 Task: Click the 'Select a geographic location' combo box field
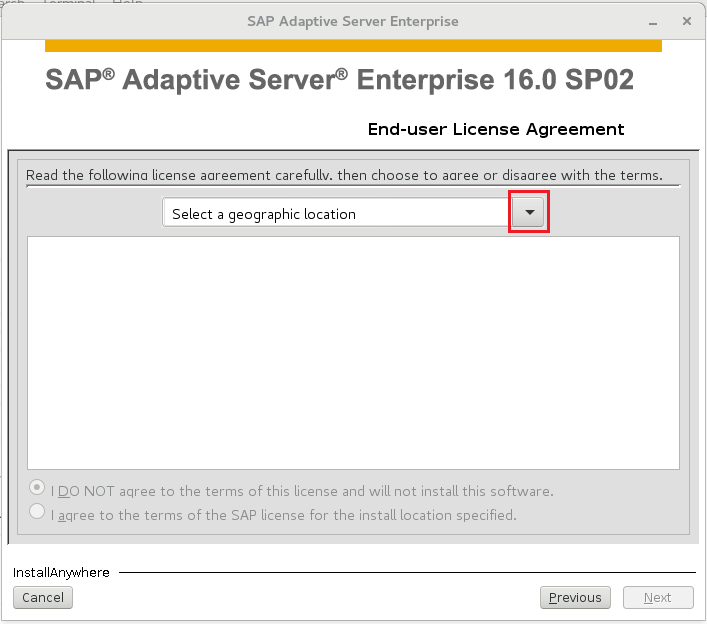point(353,212)
